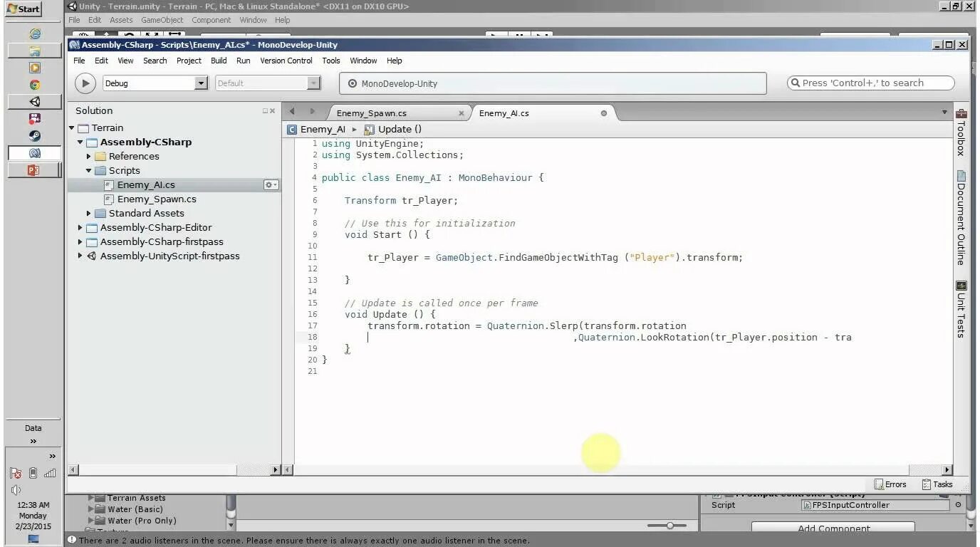Open the tab list dropdown arrow
980x547 pixels.
(945, 113)
